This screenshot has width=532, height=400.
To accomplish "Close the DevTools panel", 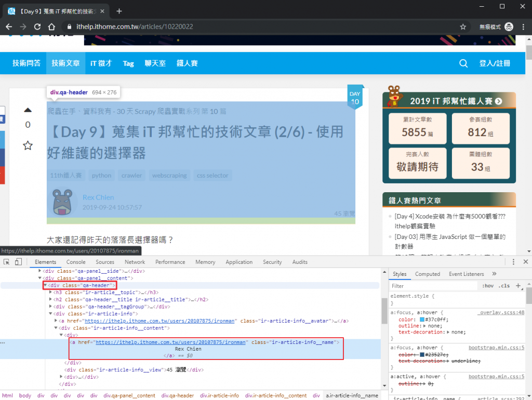I will 526,262.
